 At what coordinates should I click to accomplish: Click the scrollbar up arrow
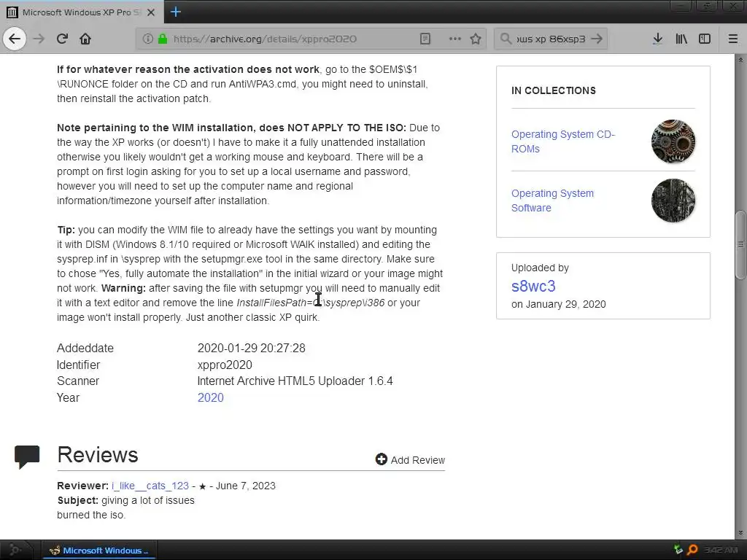tap(740, 60)
